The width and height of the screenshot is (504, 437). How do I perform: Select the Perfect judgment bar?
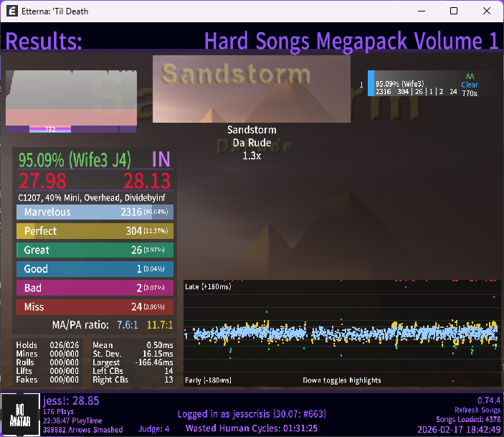point(95,231)
